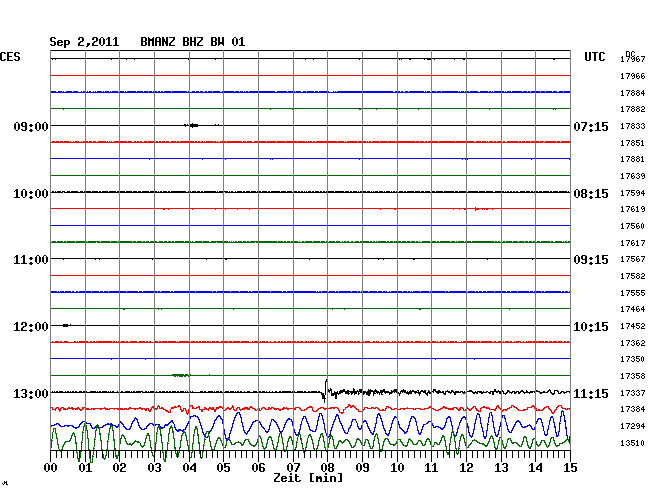Click the '08:15' UTC time label
The width and height of the screenshot is (650, 494).
coord(591,194)
